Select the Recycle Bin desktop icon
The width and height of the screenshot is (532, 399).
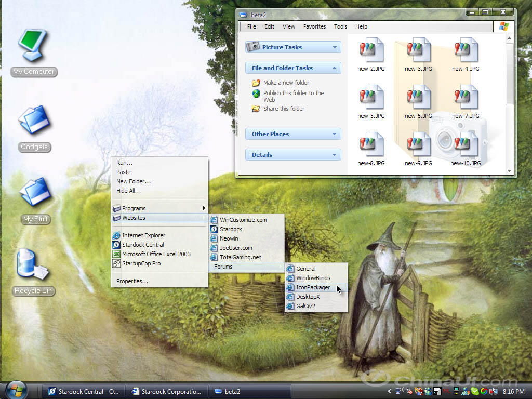(33, 264)
